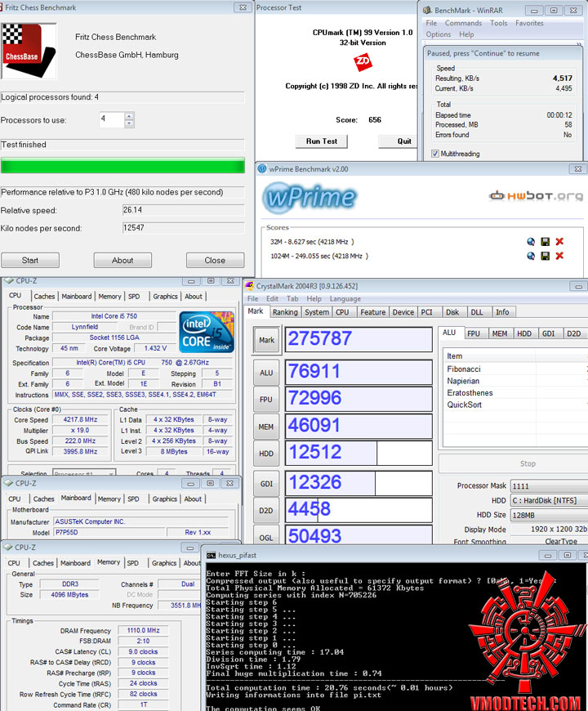Click the GDI score bar showing 12326
588x711 pixels.
[359, 483]
